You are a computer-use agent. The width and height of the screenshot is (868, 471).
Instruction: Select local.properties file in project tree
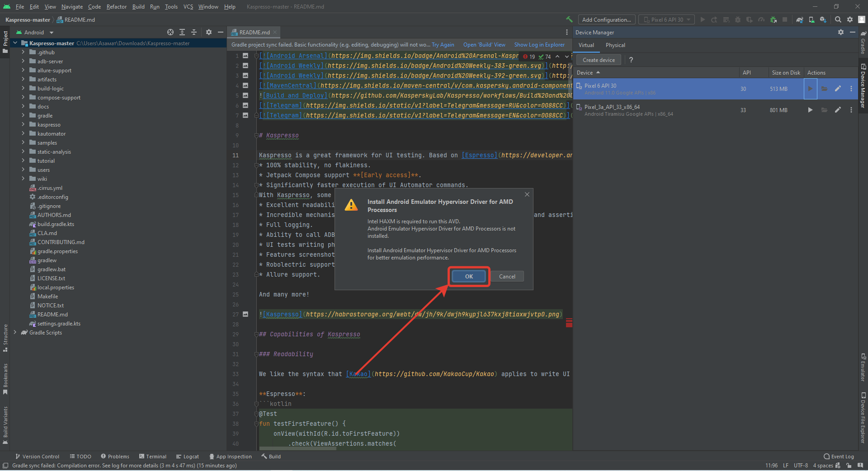point(56,287)
